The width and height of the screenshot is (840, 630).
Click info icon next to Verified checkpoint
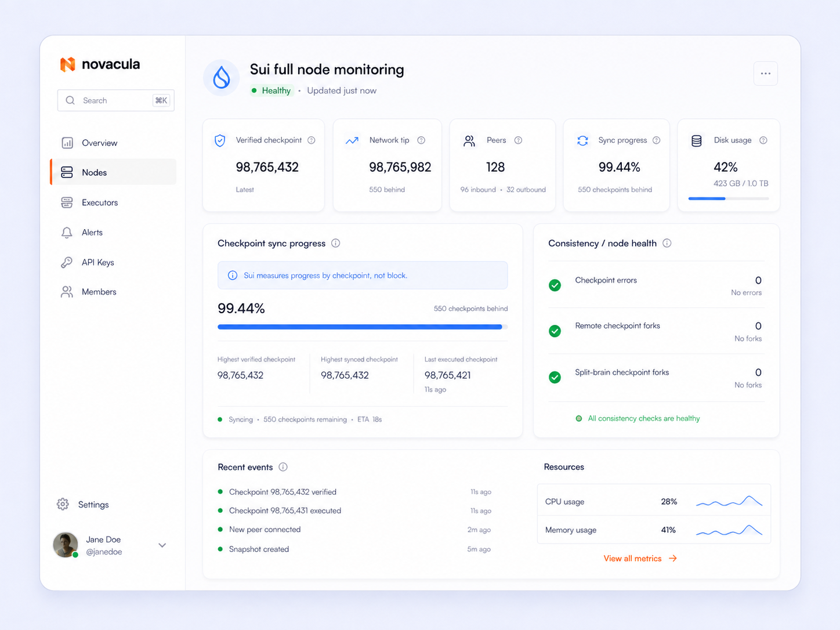[x=312, y=140]
